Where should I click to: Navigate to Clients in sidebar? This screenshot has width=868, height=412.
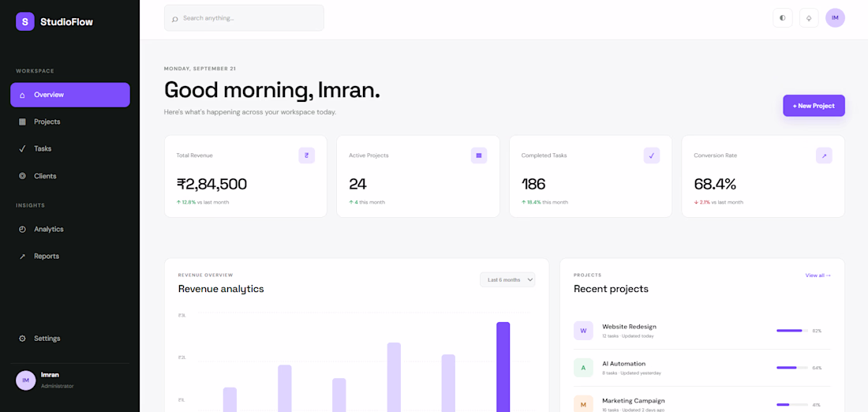(x=70, y=176)
